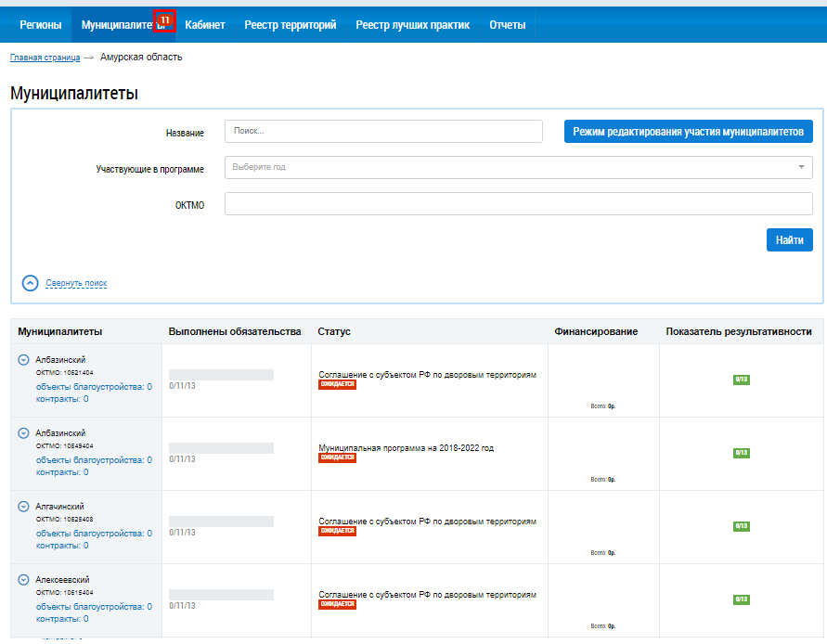This screenshot has width=827, height=644.
Task: Click red ОЖИДАЕТСЯ status badge in Алгачинский row
Action: [x=337, y=532]
